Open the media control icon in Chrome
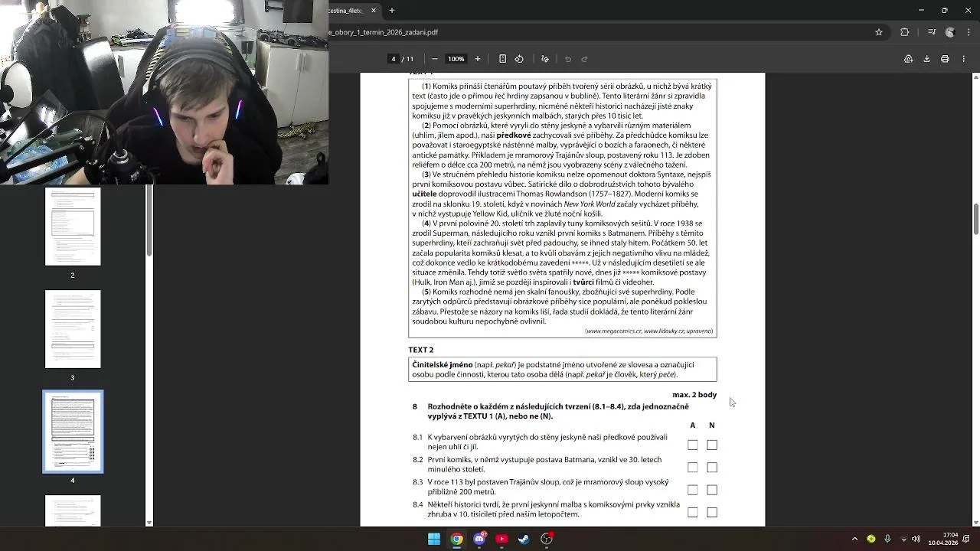980x551 pixels. (932, 32)
